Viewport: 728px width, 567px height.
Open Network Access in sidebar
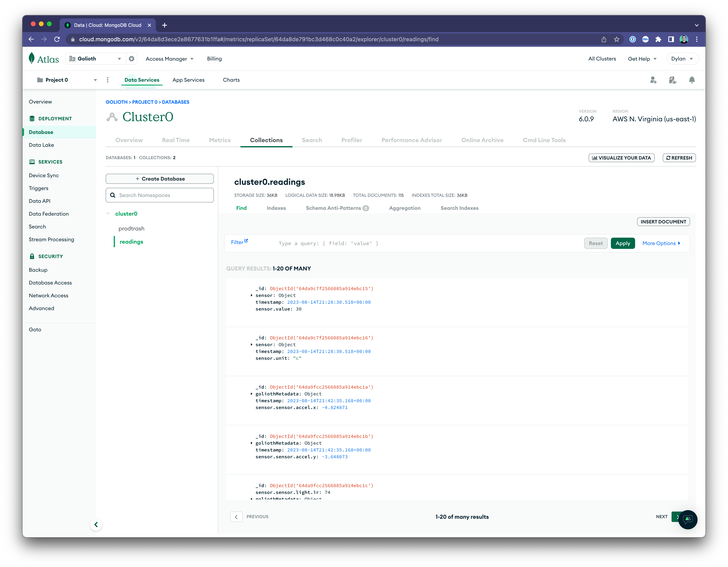tap(48, 296)
